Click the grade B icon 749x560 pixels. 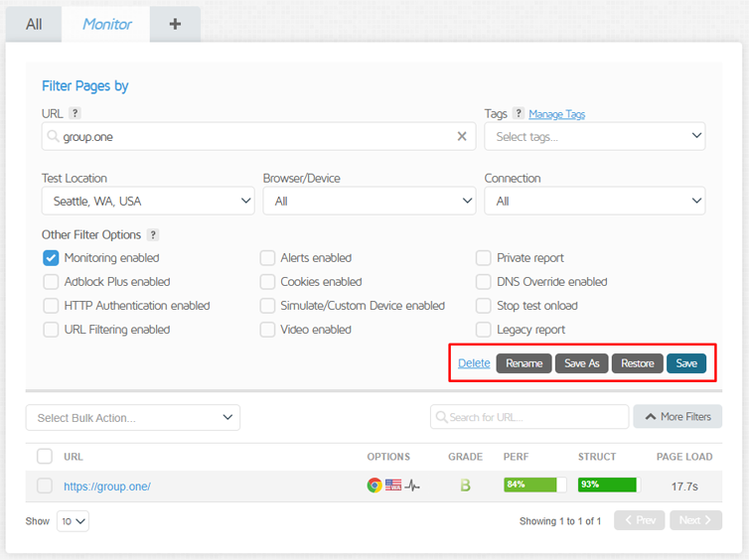click(x=464, y=486)
